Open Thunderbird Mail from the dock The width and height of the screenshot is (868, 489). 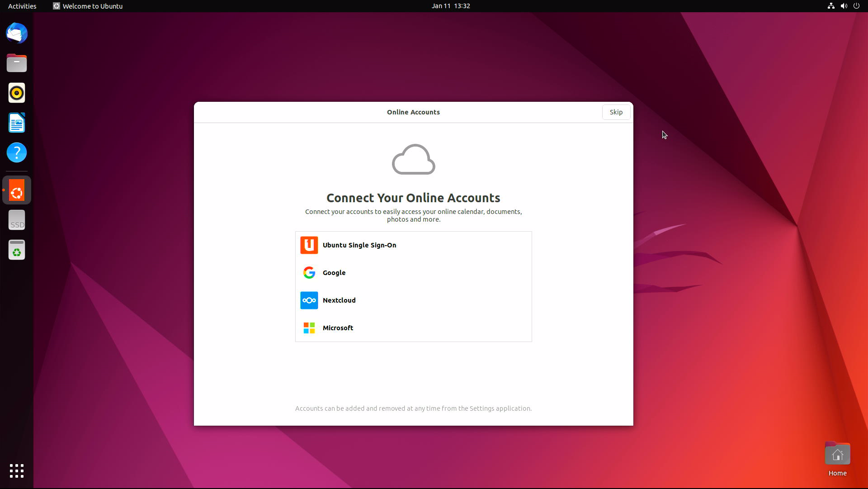[17, 33]
